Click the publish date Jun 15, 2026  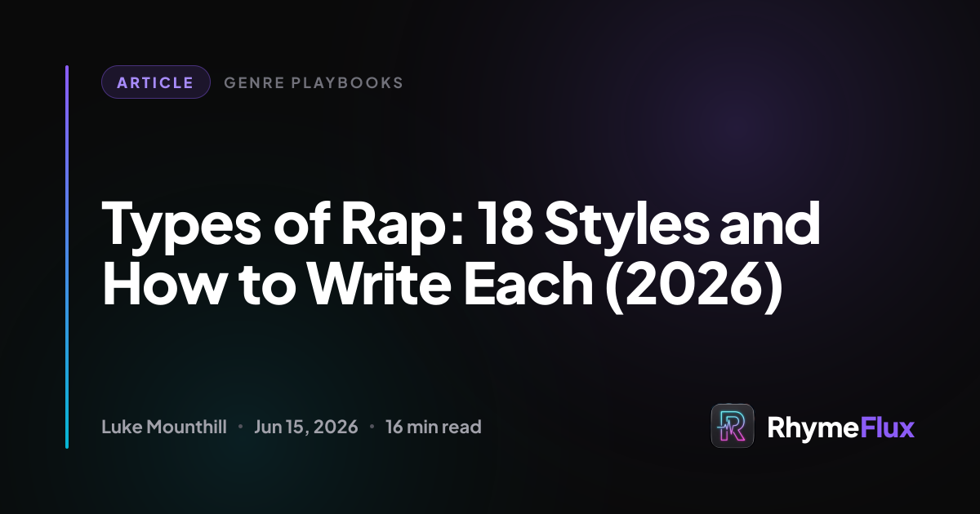(306, 427)
